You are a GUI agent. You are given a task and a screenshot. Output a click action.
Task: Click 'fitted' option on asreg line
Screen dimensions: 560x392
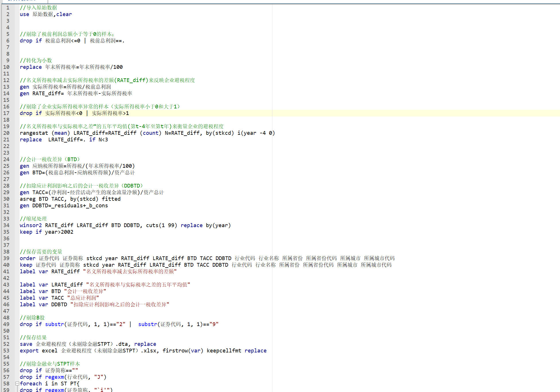point(111,199)
